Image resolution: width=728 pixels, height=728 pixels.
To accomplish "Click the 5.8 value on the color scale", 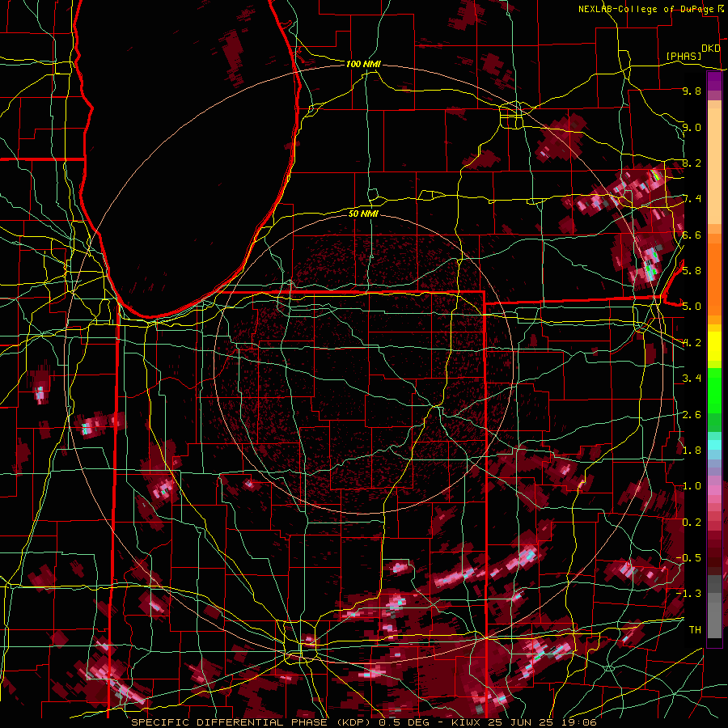I will pos(692,270).
